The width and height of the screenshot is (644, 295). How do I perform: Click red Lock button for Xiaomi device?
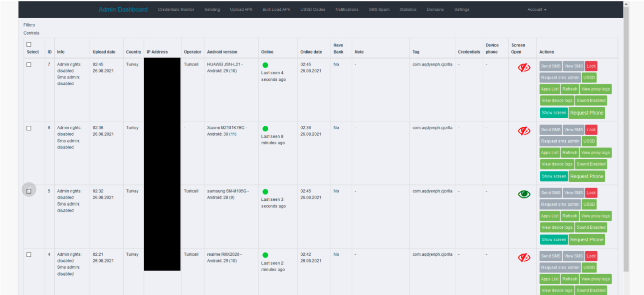591,129
